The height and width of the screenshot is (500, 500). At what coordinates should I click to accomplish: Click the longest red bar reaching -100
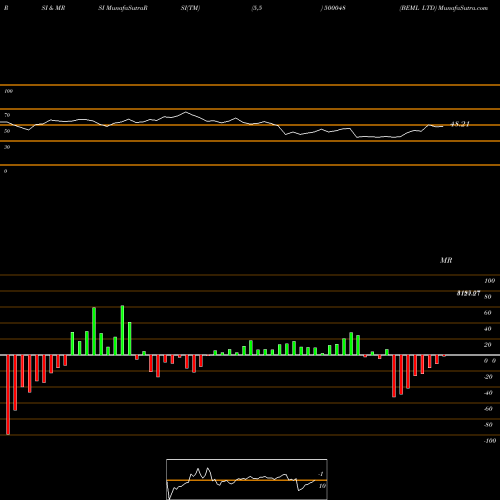click(8, 395)
